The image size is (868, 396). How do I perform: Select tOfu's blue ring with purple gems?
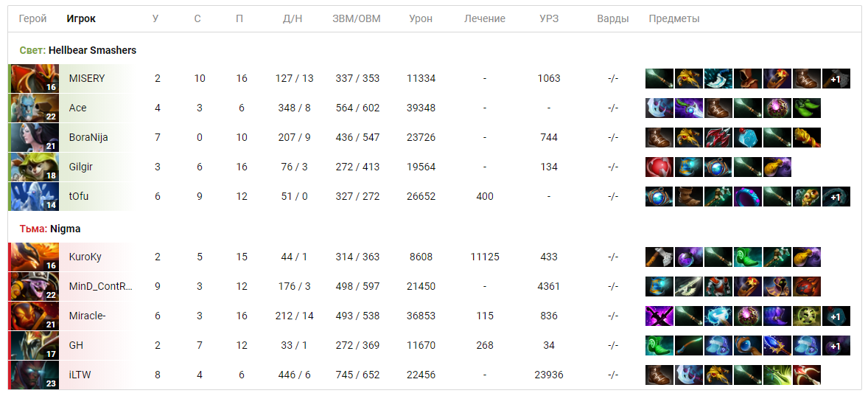point(748,196)
